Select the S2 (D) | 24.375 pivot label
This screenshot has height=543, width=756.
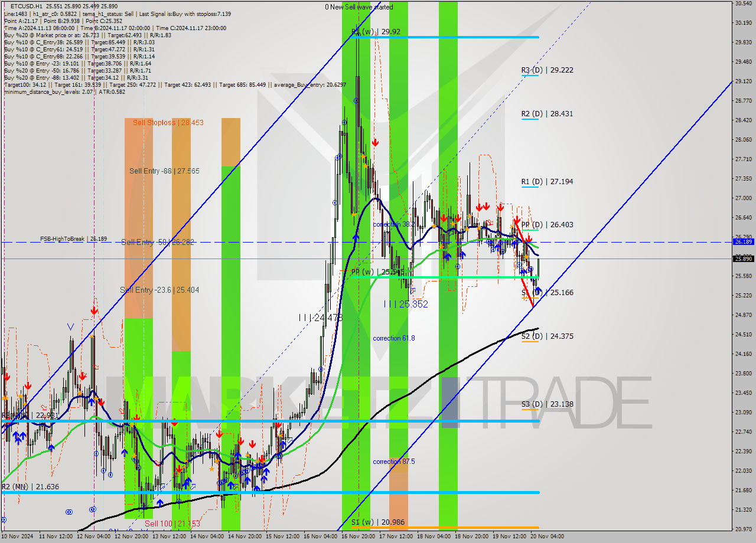point(547,336)
